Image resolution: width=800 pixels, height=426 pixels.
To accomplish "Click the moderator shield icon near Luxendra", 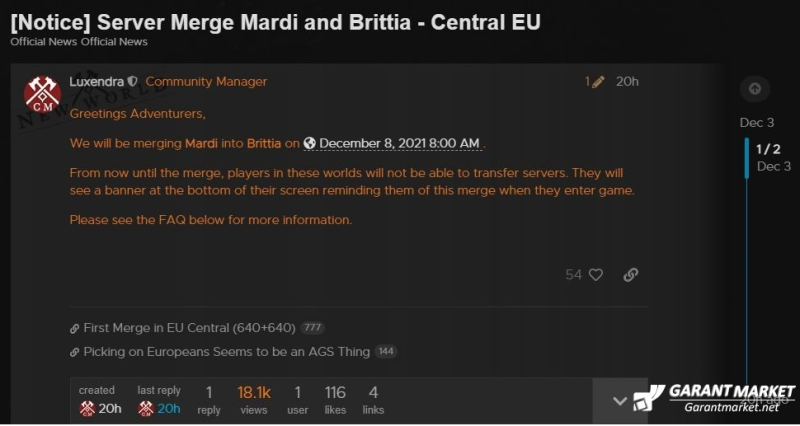I will point(132,82).
